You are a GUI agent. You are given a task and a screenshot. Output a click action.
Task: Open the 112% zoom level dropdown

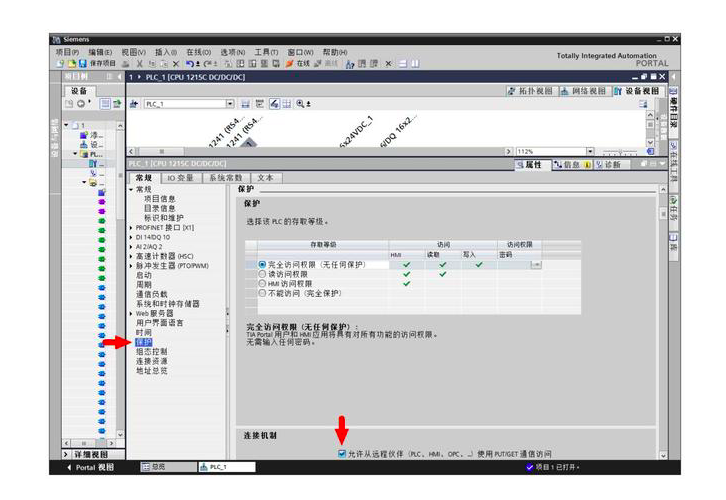click(590, 151)
